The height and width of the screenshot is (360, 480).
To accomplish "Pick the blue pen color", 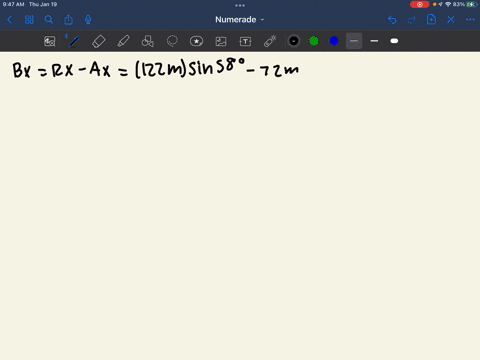I will coord(334,41).
